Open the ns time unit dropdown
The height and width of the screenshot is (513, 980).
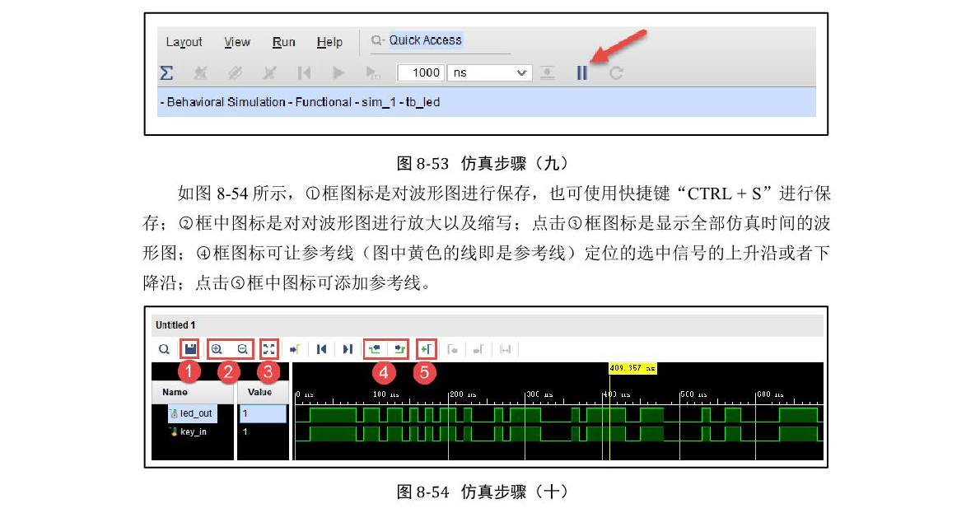[x=489, y=72]
